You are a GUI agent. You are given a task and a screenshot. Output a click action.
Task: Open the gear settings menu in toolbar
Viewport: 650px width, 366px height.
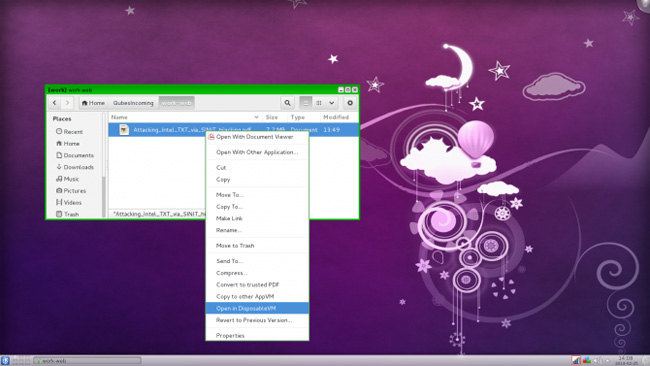click(x=350, y=103)
